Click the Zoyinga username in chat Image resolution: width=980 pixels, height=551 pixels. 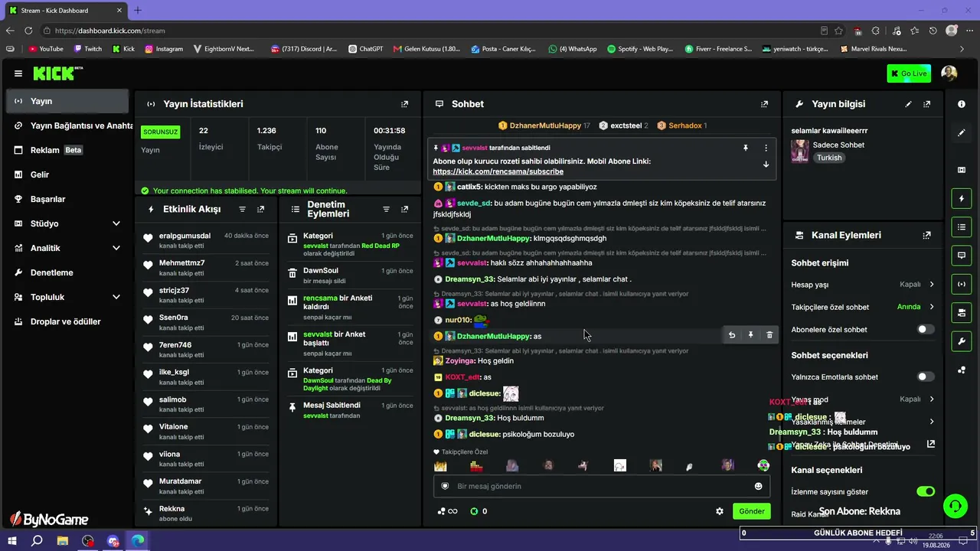[460, 360]
